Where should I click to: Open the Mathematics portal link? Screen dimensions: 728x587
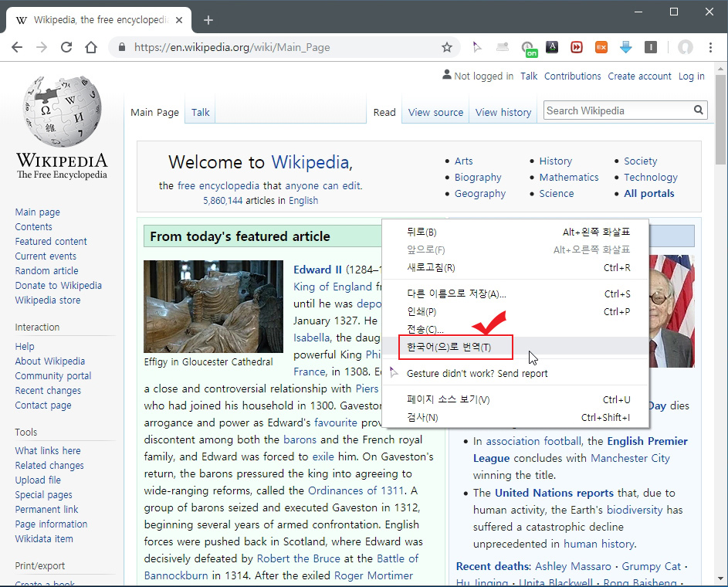tap(569, 178)
